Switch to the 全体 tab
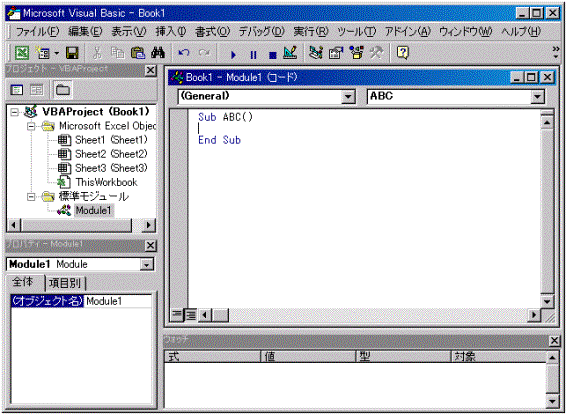This screenshot has height=414, width=566. pos(23,282)
